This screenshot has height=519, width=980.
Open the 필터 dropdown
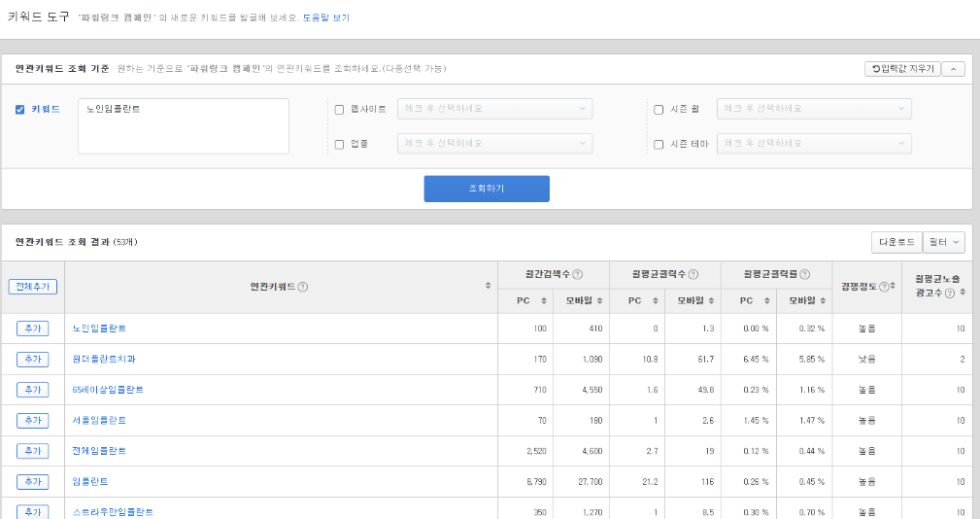point(944,243)
